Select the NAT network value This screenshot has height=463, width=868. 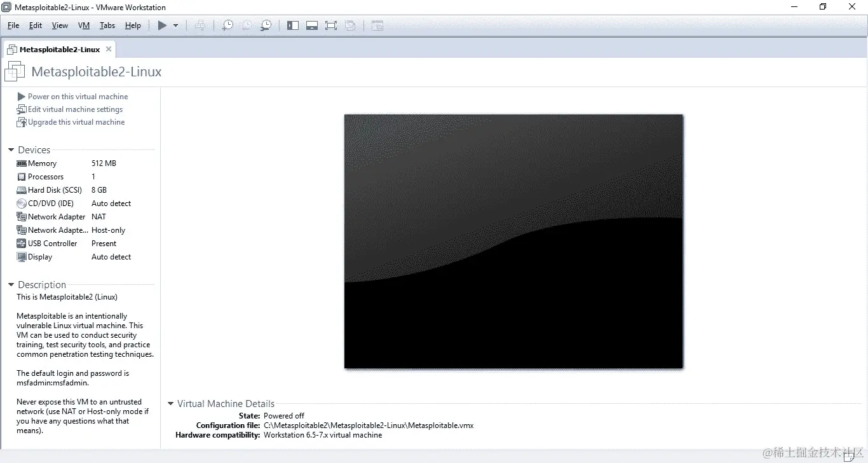click(x=98, y=217)
